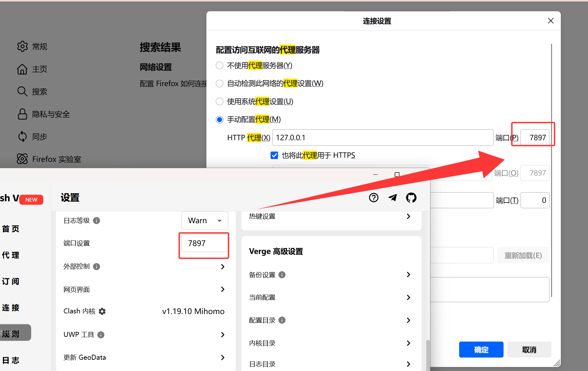588x371 pixels.
Task: Go to 连接 in Clash Verge sidebar
Action: pos(11,308)
